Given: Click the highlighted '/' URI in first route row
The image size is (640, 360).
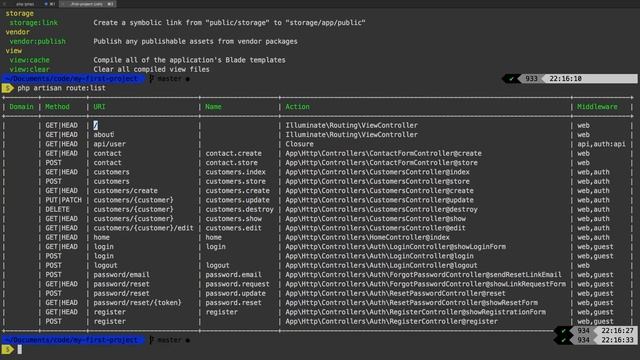Looking at the screenshot, I should 96,125.
